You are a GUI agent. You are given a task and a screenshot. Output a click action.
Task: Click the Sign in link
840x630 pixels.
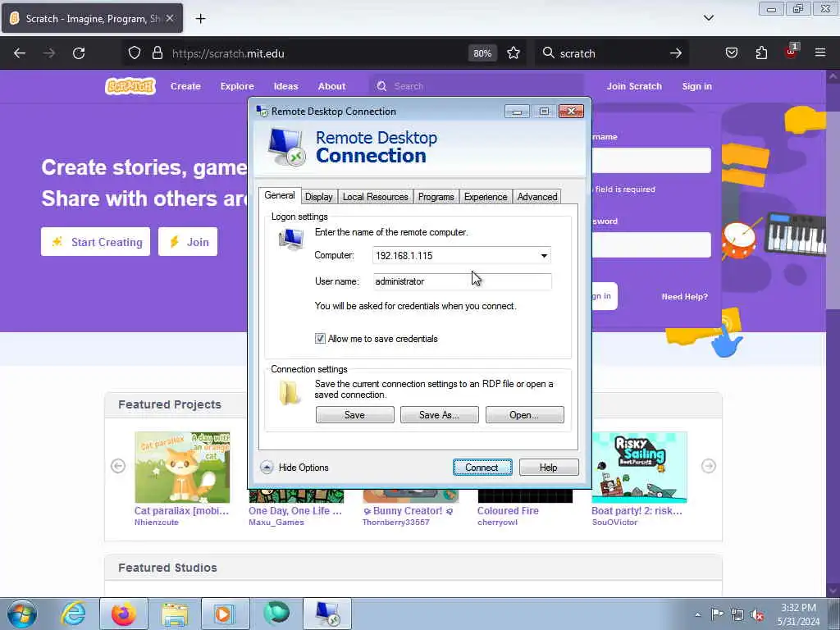tap(697, 86)
